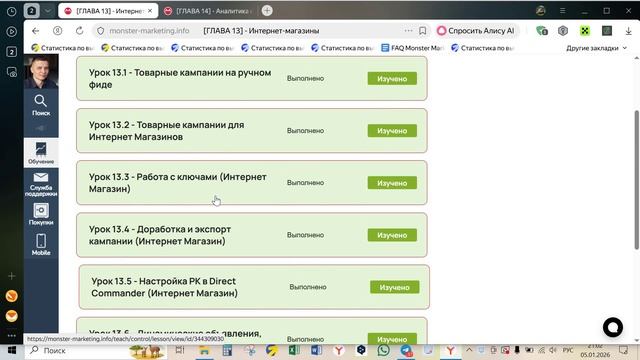Open the browser profile avatar
This screenshot has height=360, width=640.
(x=540, y=11)
